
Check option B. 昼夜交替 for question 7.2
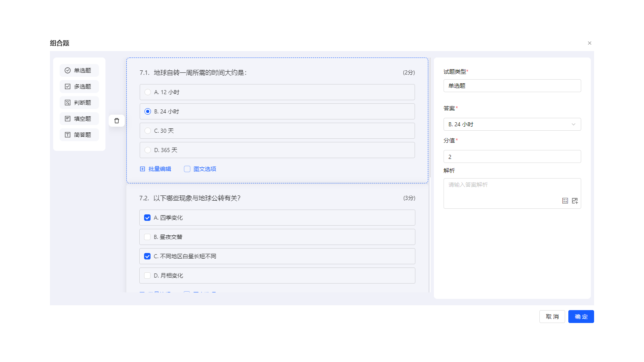[x=147, y=237]
